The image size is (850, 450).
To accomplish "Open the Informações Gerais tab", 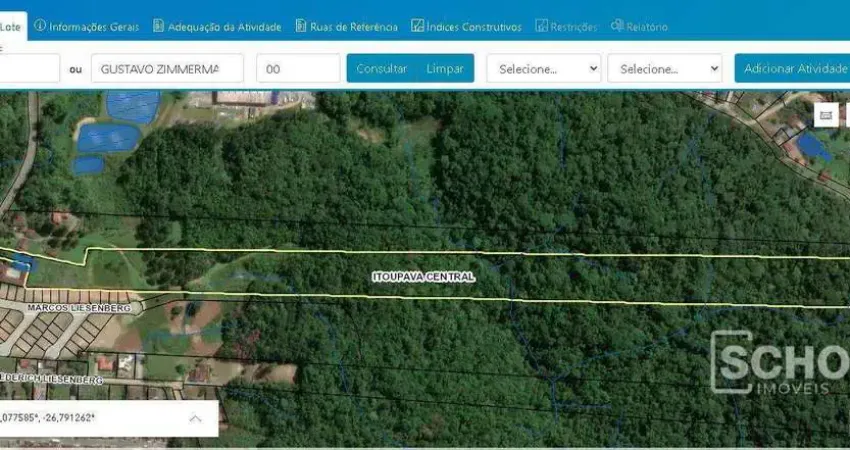I will [x=93, y=27].
